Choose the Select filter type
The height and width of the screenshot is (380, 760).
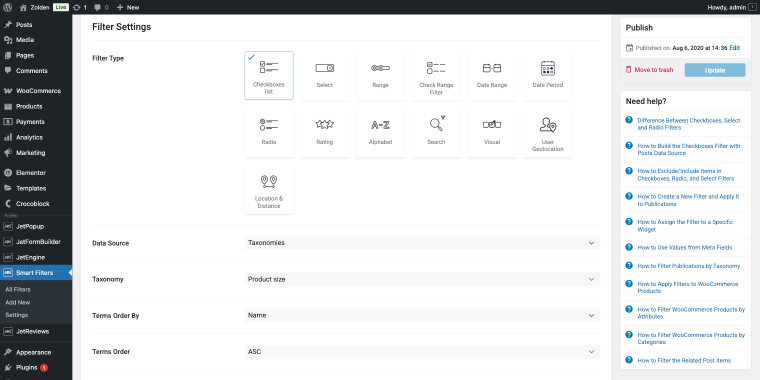click(325, 76)
